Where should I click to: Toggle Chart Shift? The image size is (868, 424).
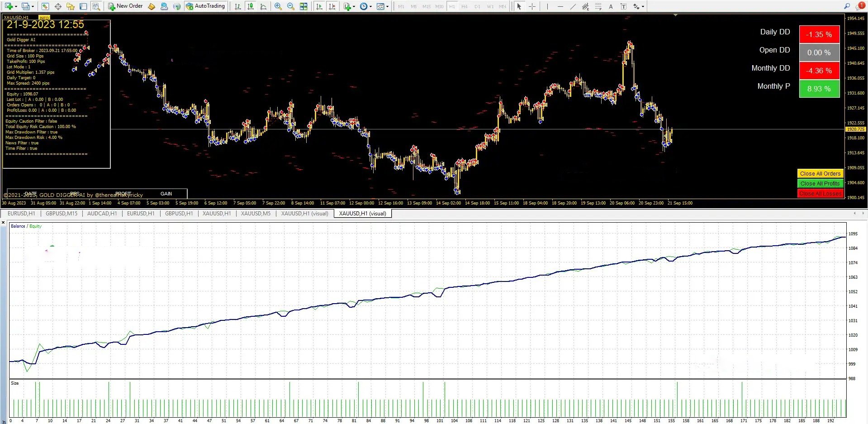click(332, 6)
